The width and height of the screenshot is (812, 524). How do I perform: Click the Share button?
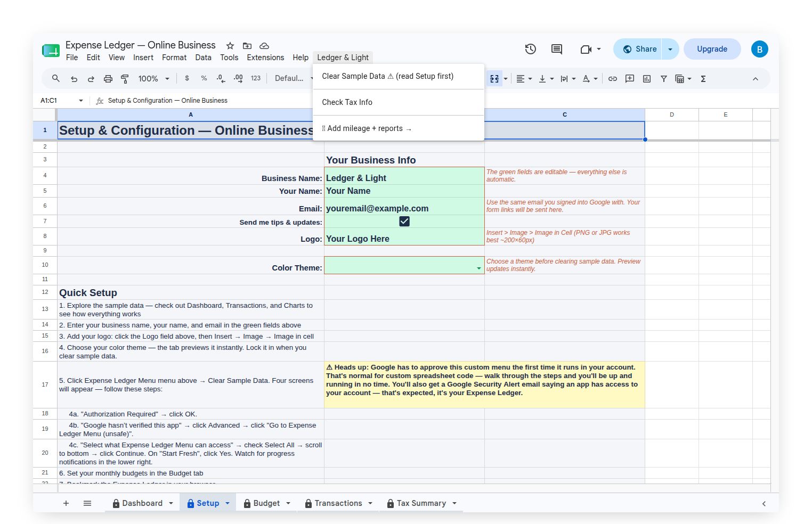pos(638,49)
